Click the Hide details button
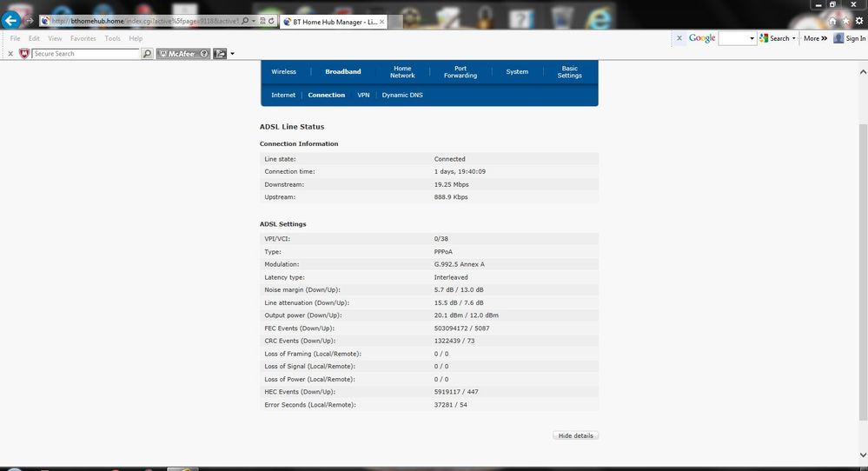Image resolution: width=868 pixels, height=471 pixels. pyautogui.click(x=576, y=435)
